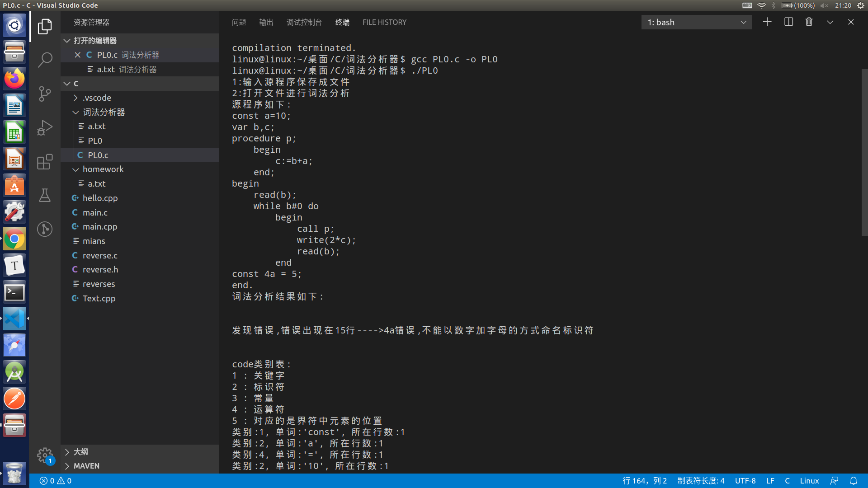The image size is (868, 488).
Task: Open the Search view in activity bar
Action: [45, 60]
